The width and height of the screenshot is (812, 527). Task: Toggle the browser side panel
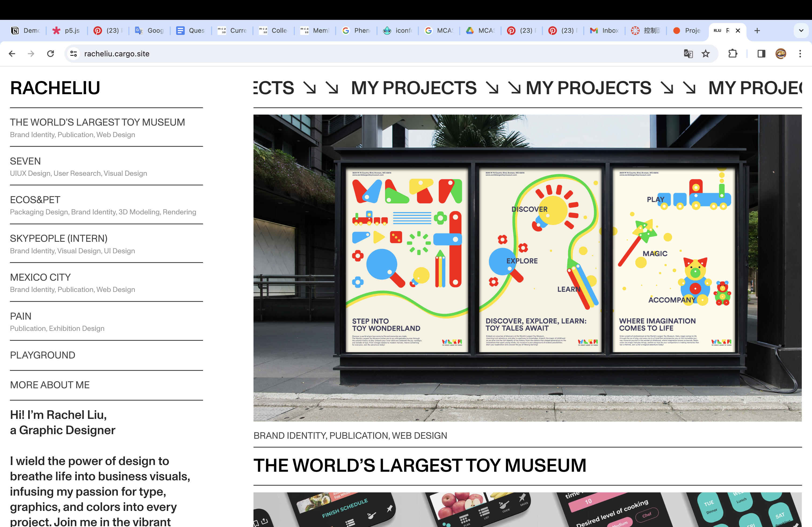(761, 53)
